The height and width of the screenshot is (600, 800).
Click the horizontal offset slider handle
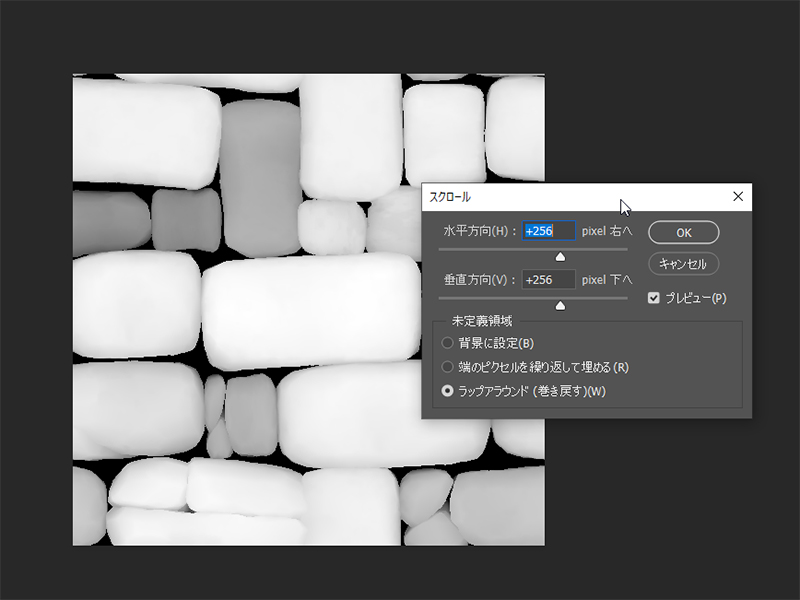pyautogui.click(x=560, y=257)
